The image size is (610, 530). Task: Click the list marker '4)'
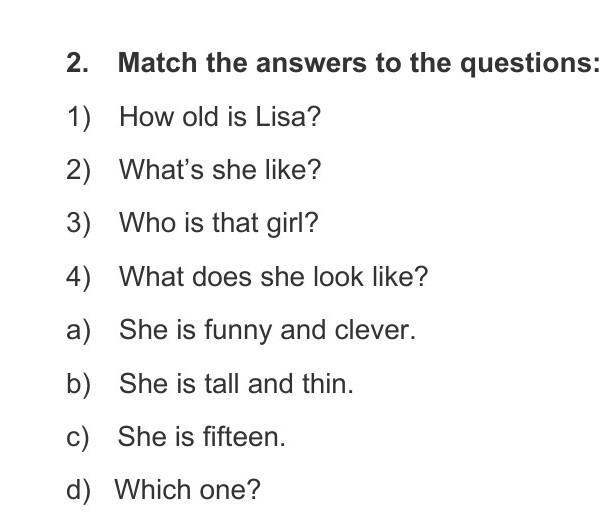point(79,276)
